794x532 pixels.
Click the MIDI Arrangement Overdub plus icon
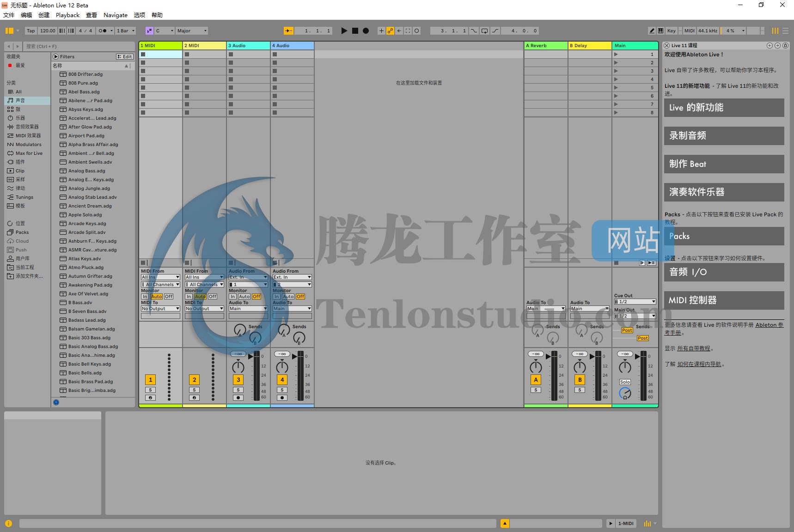point(381,31)
